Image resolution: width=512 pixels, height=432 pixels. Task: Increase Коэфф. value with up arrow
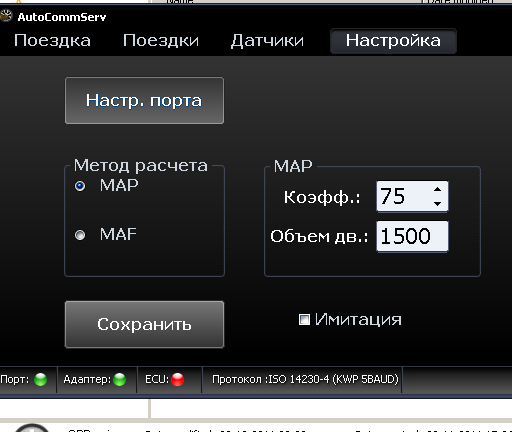[437, 190]
